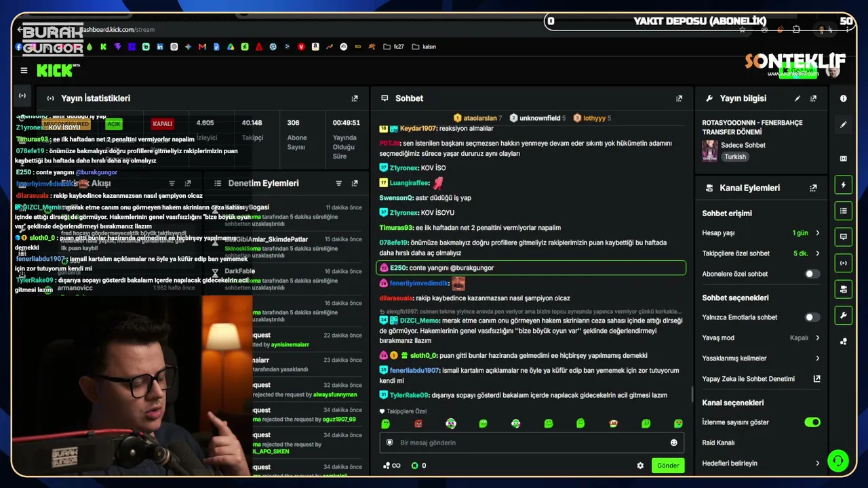Open the green support headset button

838,461
